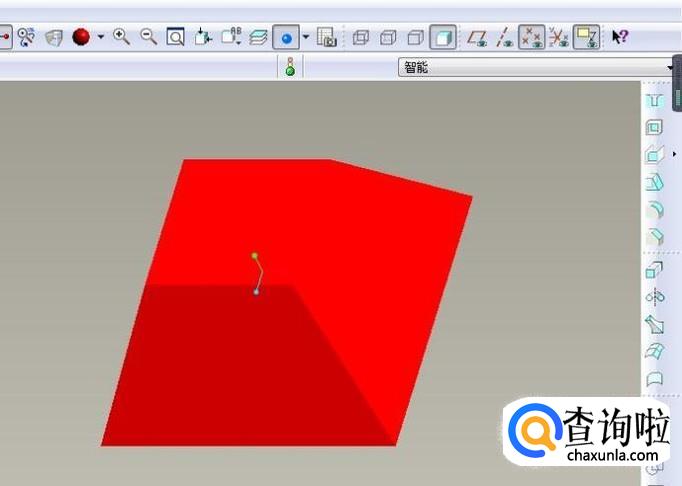Select the Boundary Blend tool
This screenshot has width=682, height=486.
pyautogui.click(x=655, y=351)
